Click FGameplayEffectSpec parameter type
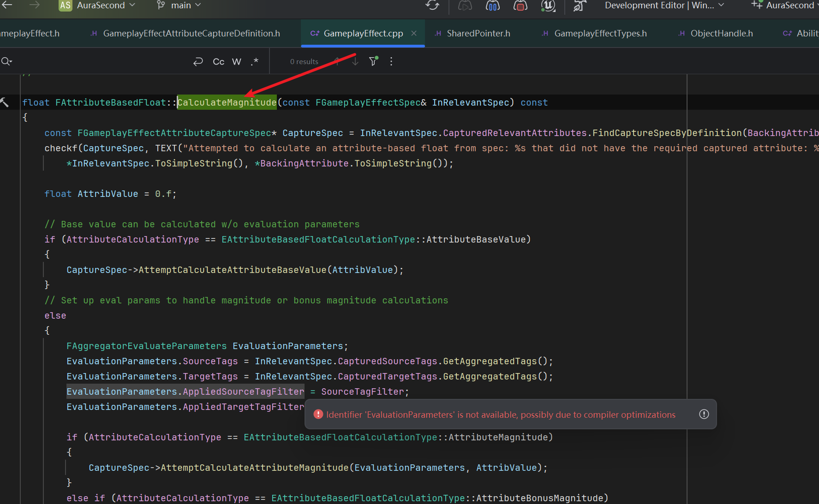819x504 pixels. (x=368, y=102)
